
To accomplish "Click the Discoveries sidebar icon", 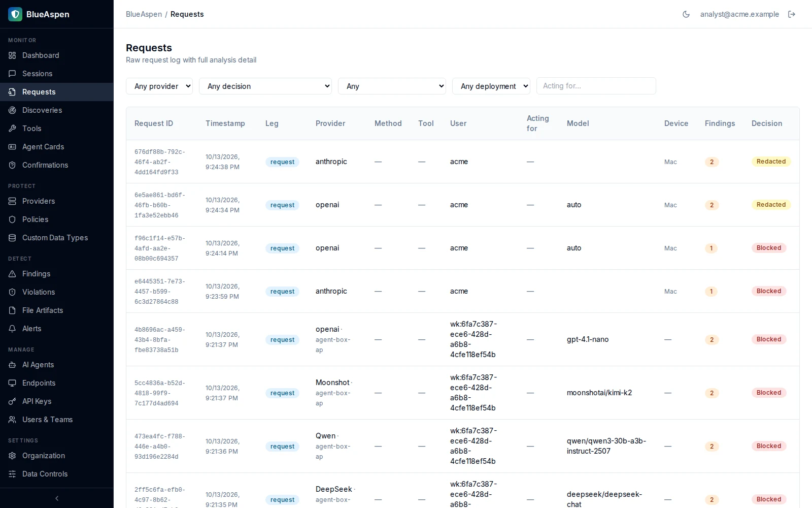I will pyautogui.click(x=12, y=110).
